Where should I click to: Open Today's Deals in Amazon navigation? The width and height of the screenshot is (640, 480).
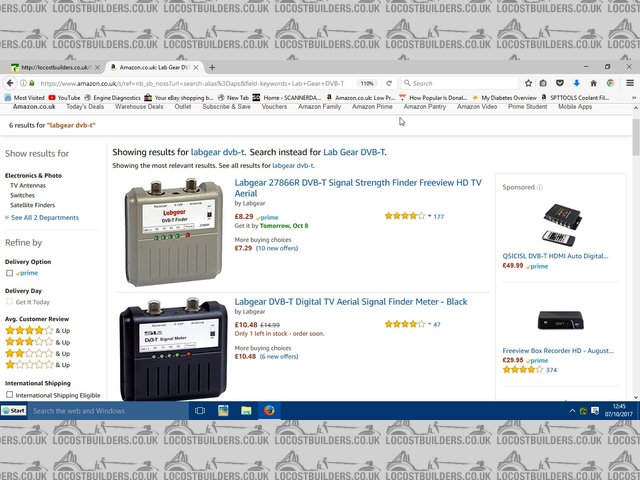click(85, 107)
